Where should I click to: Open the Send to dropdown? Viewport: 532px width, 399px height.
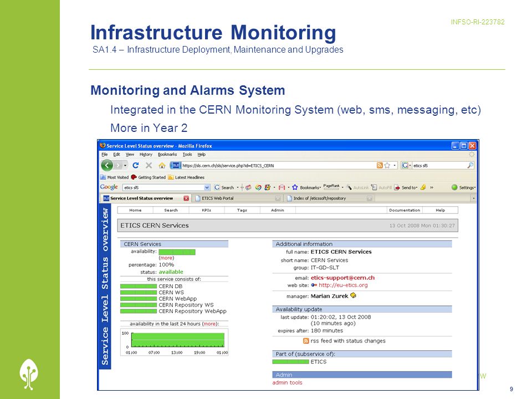tap(406, 187)
